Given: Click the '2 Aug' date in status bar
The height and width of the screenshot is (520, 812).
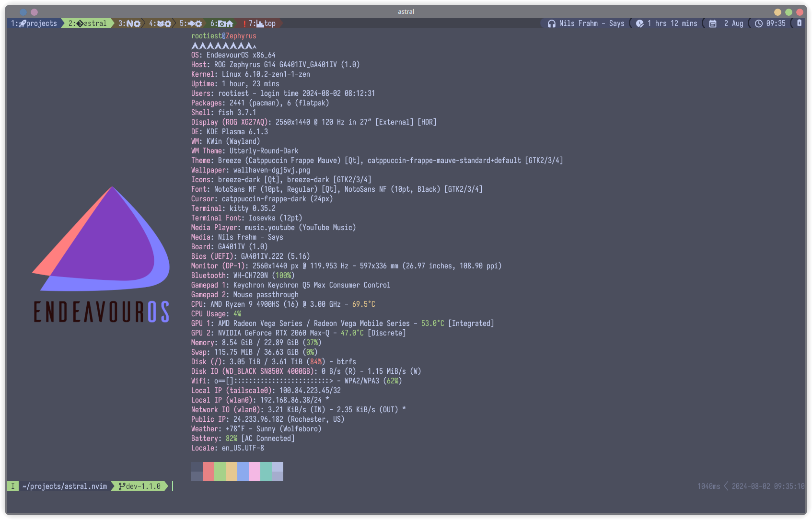Looking at the screenshot, I should [733, 23].
